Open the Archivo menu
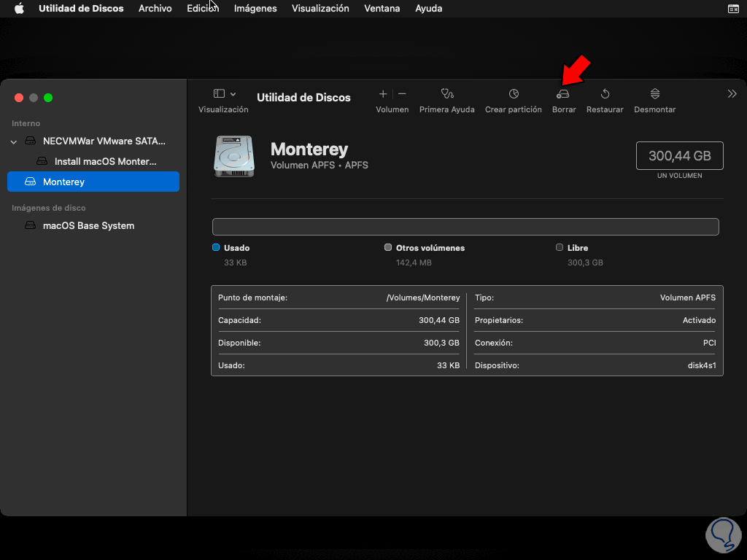The image size is (747, 560). pyautogui.click(x=155, y=9)
